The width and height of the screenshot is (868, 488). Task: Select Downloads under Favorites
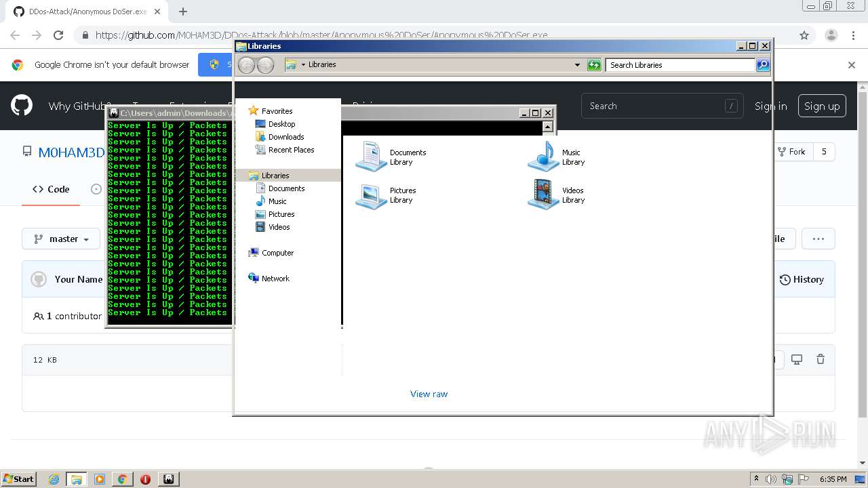tap(285, 137)
